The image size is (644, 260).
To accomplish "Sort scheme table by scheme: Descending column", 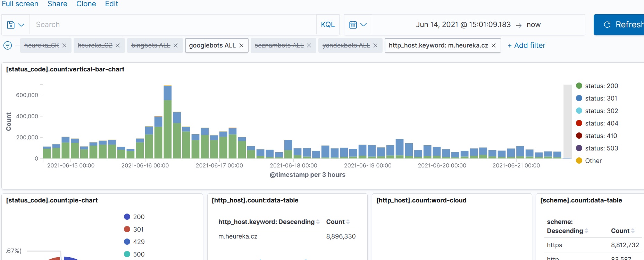I will coord(567,226).
